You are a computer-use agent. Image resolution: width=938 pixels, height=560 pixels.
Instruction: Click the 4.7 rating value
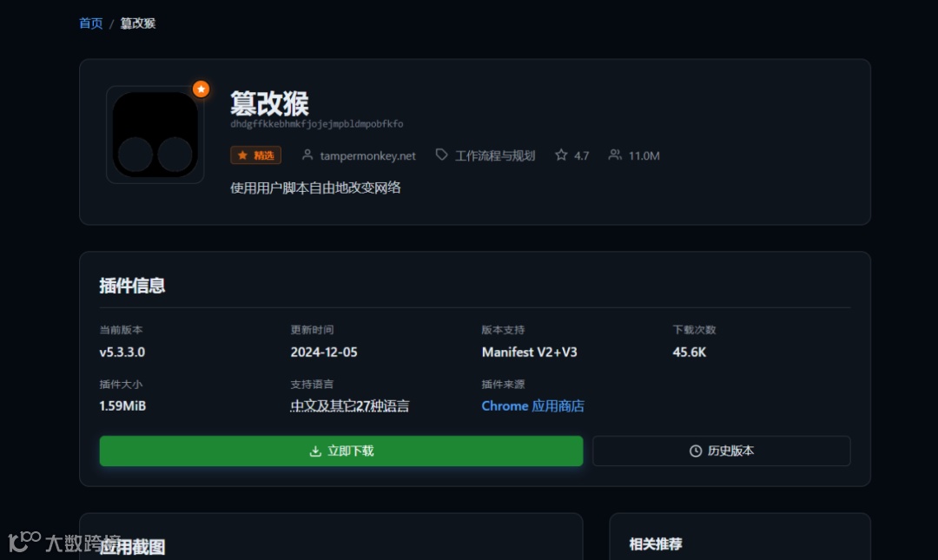581,155
